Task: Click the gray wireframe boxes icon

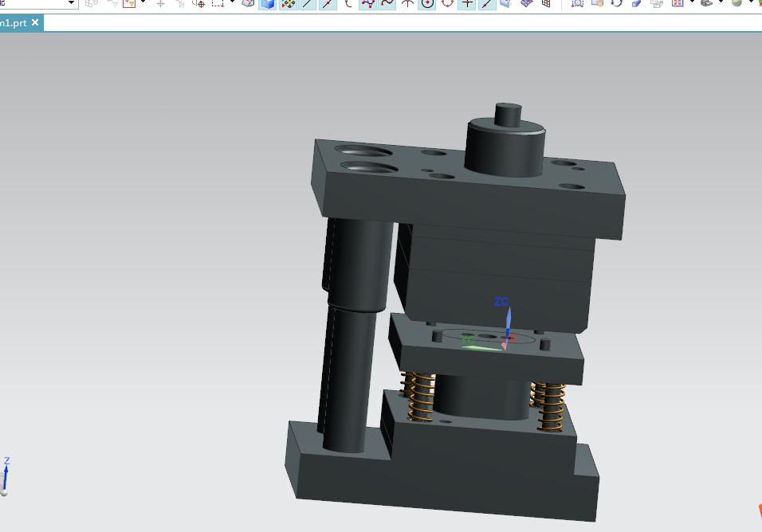Action: [657, 4]
